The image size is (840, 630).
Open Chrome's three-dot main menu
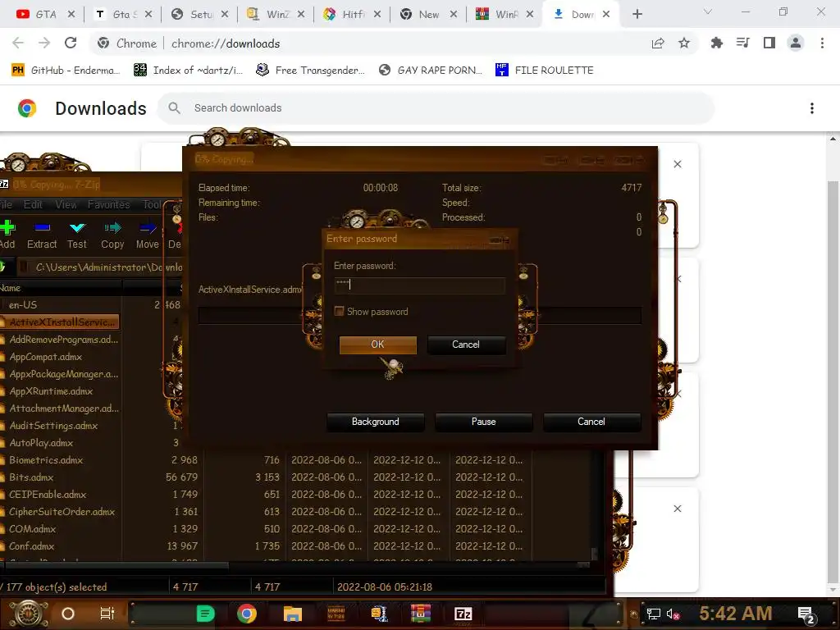(822, 43)
